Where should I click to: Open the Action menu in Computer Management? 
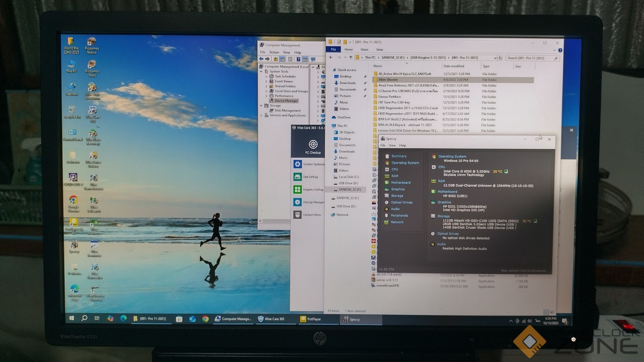(x=274, y=52)
